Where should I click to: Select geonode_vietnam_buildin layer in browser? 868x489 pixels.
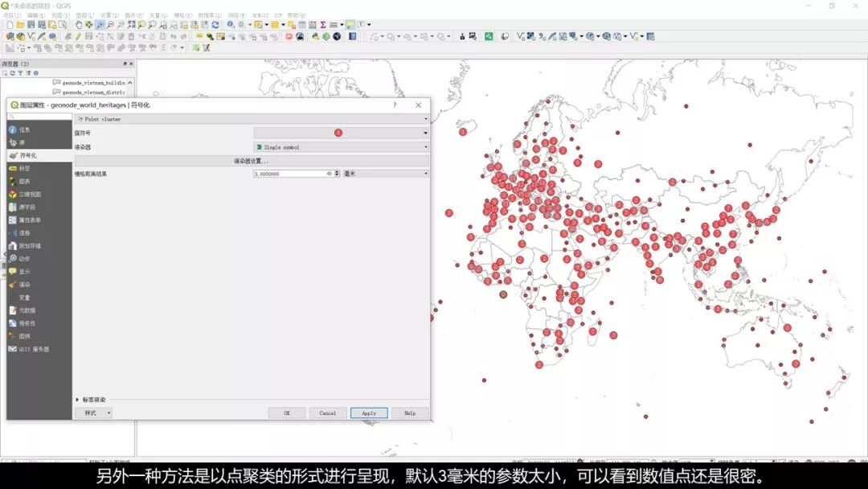click(93, 83)
